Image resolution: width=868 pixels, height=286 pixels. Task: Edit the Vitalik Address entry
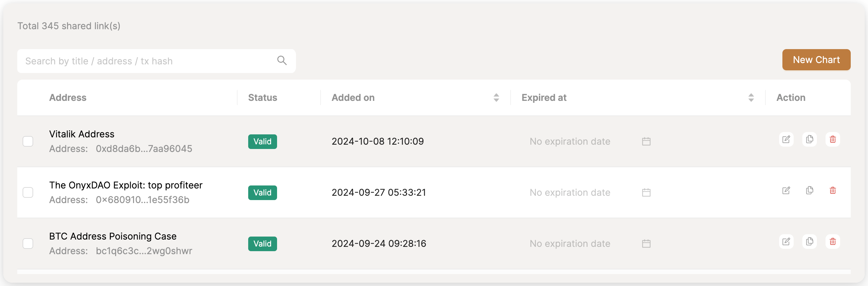click(x=786, y=139)
